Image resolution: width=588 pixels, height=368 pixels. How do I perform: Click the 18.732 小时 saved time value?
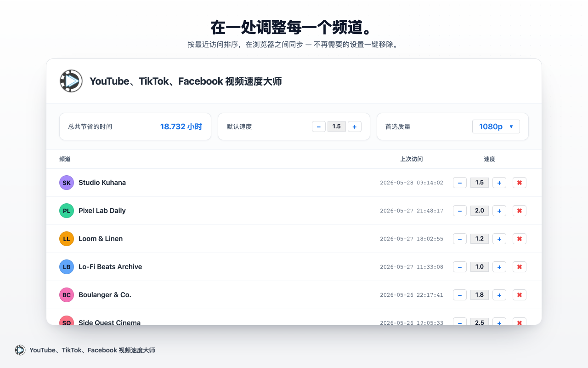tap(181, 126)
